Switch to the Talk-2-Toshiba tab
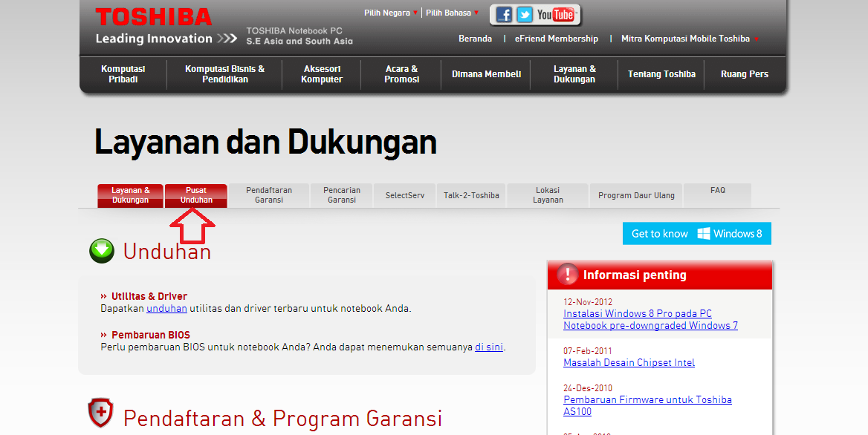 471,195
